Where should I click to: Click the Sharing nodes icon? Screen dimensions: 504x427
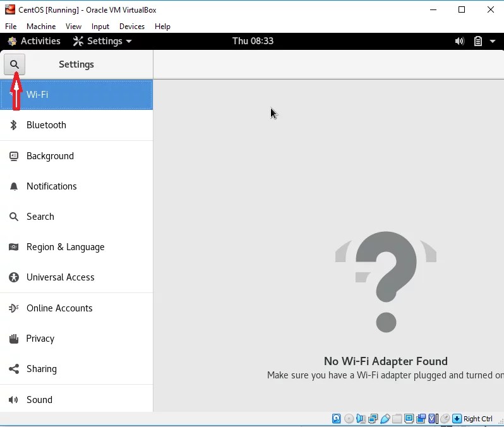coord(13,369)
